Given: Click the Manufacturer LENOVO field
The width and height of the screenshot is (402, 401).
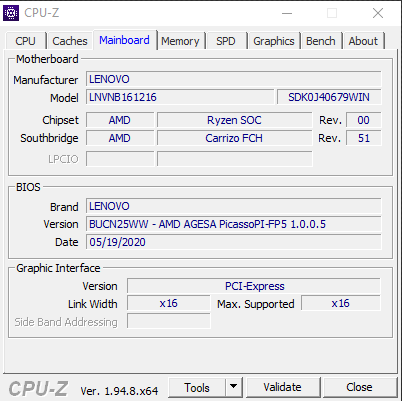Looking at the screenshot, I should 234,79.
